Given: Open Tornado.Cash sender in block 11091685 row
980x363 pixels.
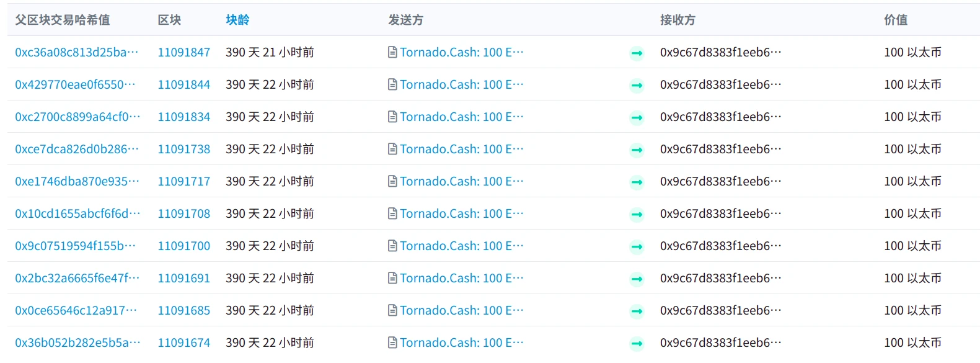Looking at the screenshot, I should click(462, 310).
